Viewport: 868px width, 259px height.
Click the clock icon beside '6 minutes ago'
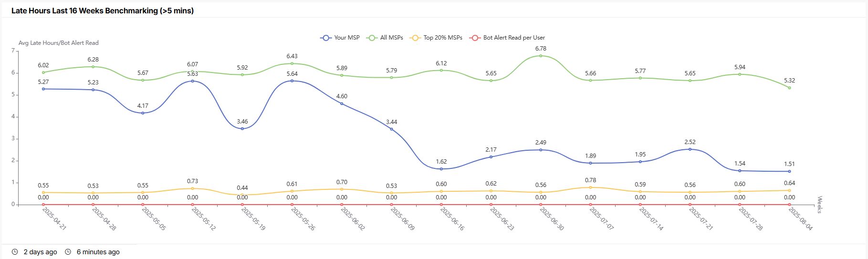click(68, 252)
